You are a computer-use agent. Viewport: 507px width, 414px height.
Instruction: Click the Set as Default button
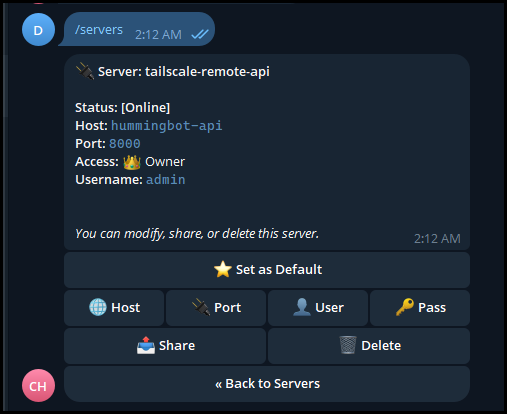click(x=267, y=270)
